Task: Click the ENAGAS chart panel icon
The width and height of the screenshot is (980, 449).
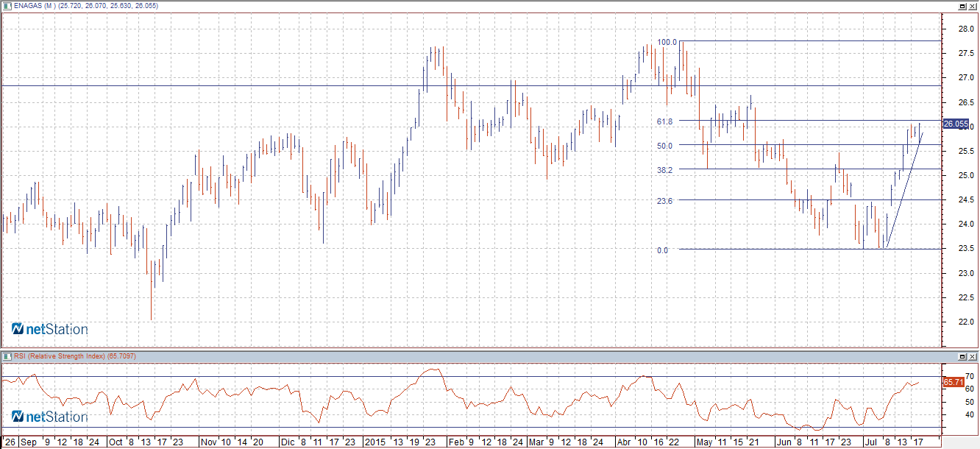Action: coord(5,6)
